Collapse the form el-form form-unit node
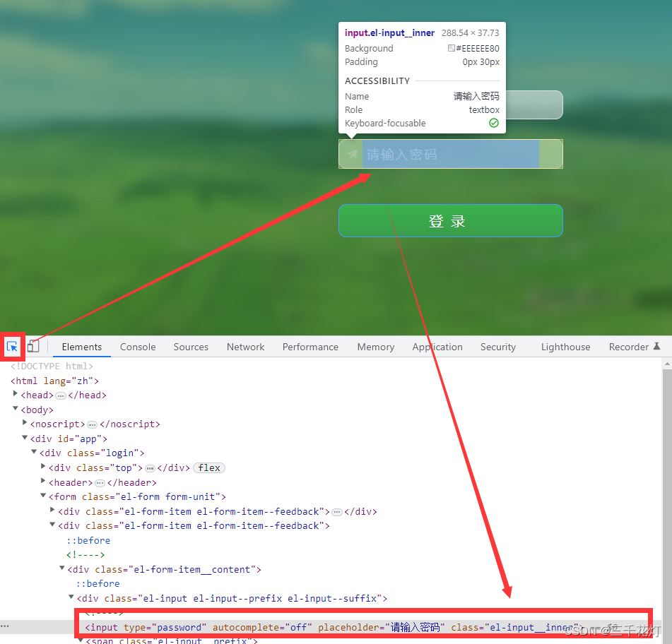The image size is (672, 644). point(43,496)
